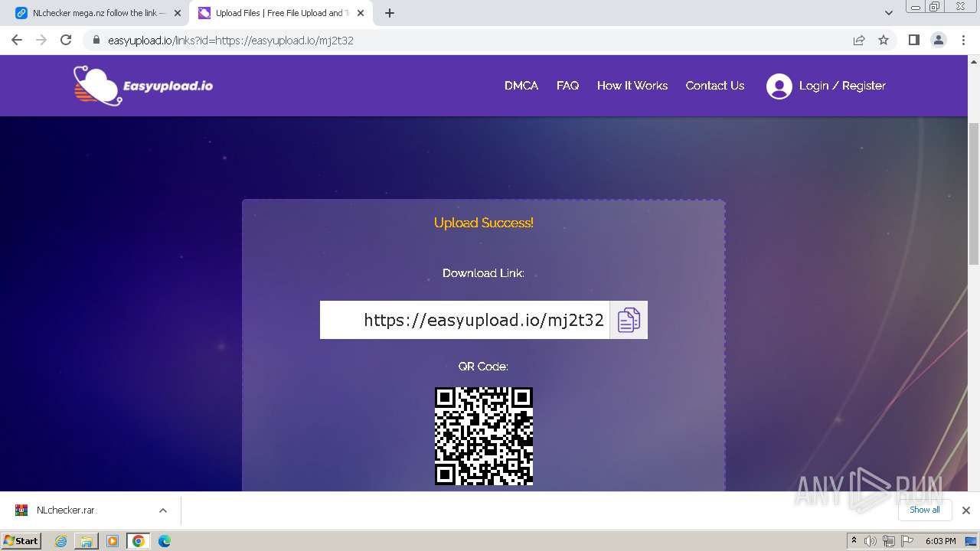Launch Internet Explorer from taskbar

(60, 541)
